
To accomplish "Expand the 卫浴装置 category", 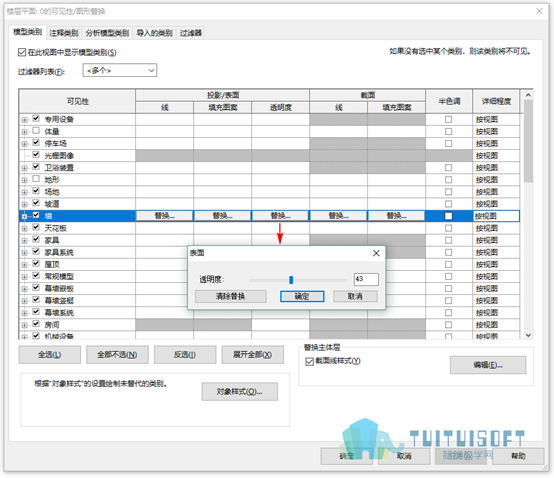I will pos(24,168).
